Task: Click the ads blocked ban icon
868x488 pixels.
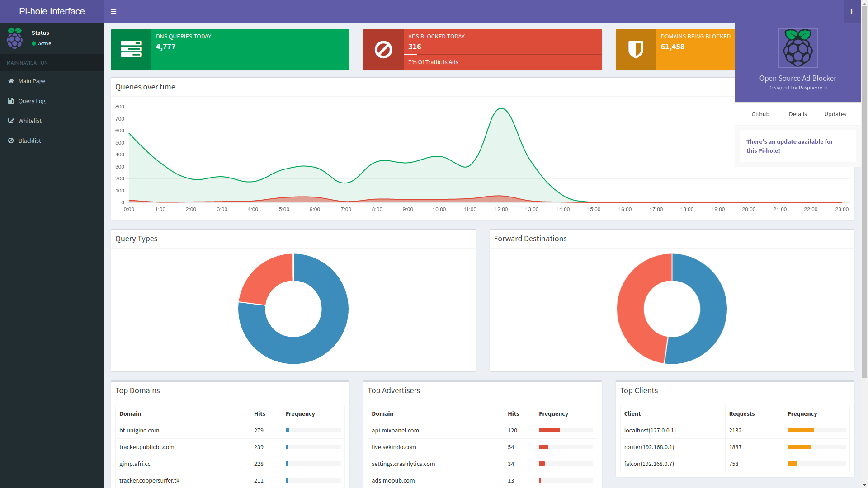Action: point(383,50)
